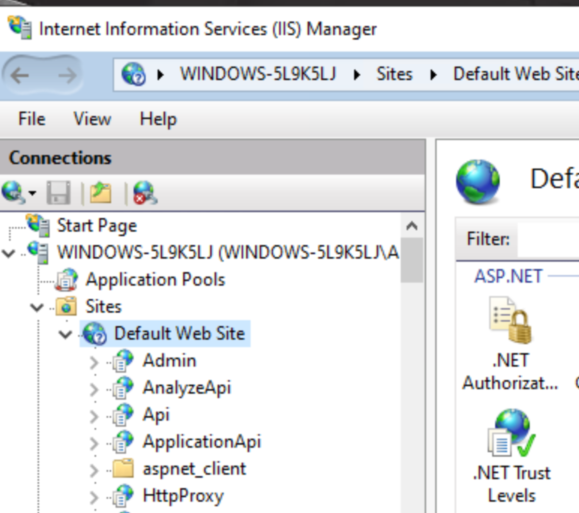Click the WINDOWS-5L9K5LJ server node icon

(38, 253)
